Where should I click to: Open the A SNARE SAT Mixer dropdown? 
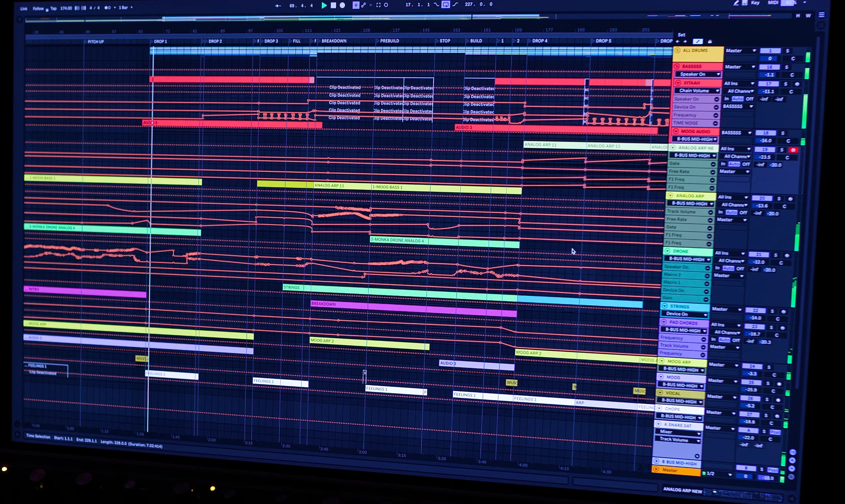[x=678, y=432]
